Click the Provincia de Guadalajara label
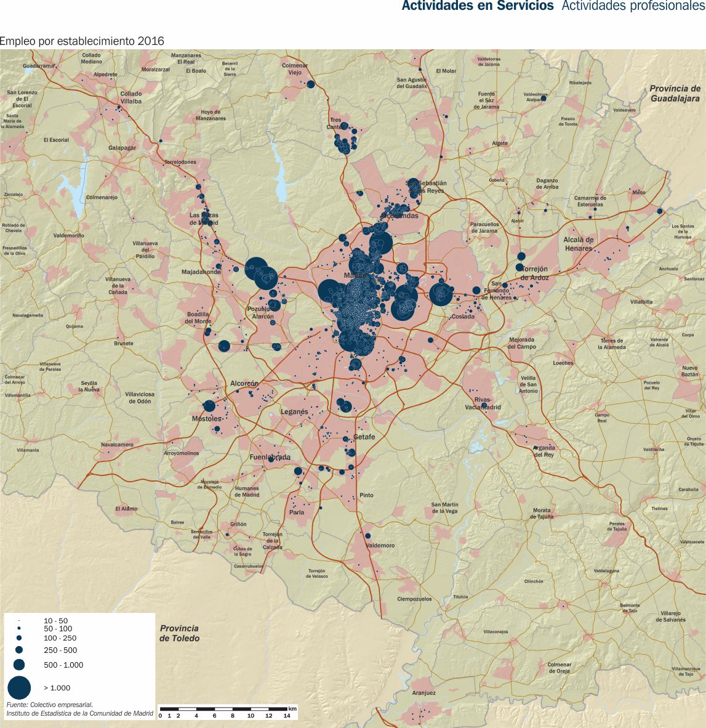The height and width of the screenshot is (728, 706). coord(675,94)
